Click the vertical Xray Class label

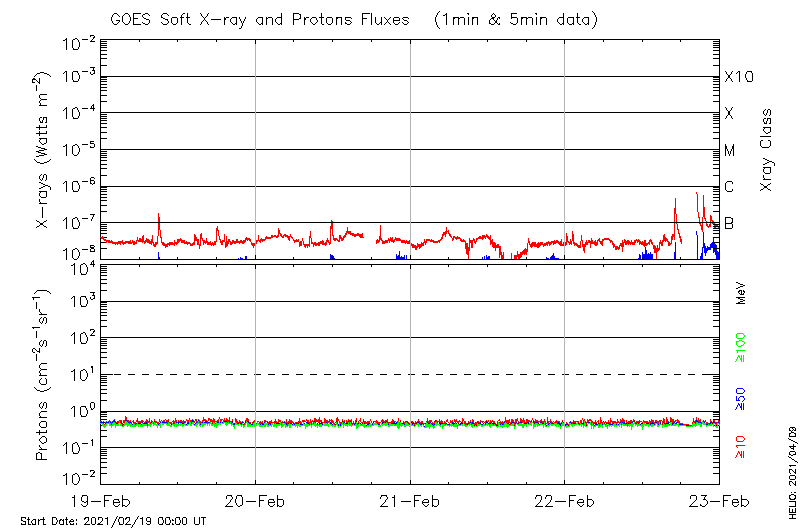[767, 150]
